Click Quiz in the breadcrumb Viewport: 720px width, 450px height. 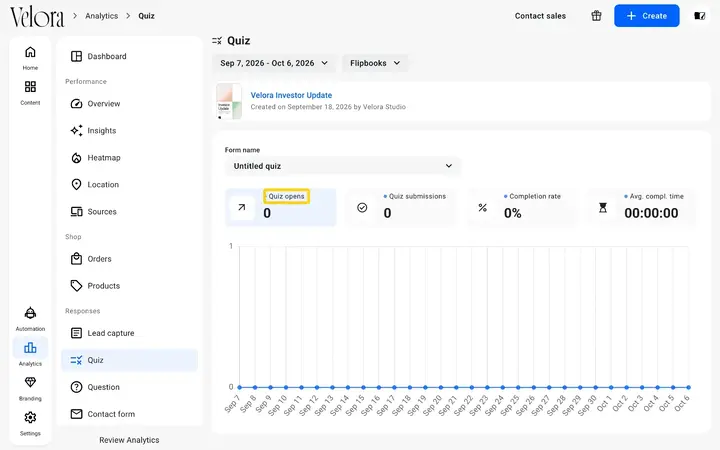(x=146, y=16)
